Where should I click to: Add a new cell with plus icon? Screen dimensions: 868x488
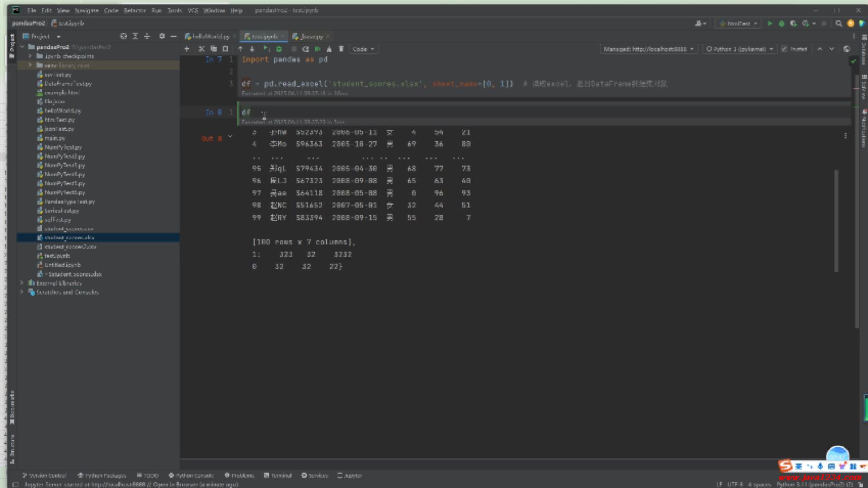click(187, 49)
